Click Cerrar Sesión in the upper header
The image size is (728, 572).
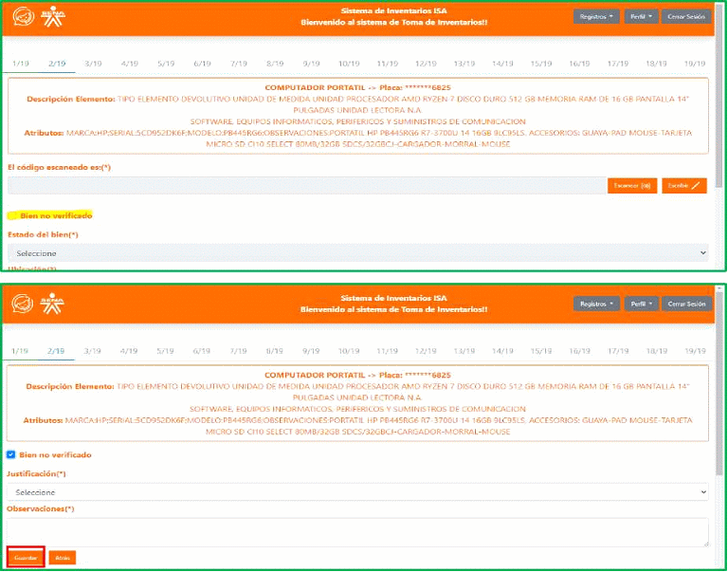click(x=687, y=17)
